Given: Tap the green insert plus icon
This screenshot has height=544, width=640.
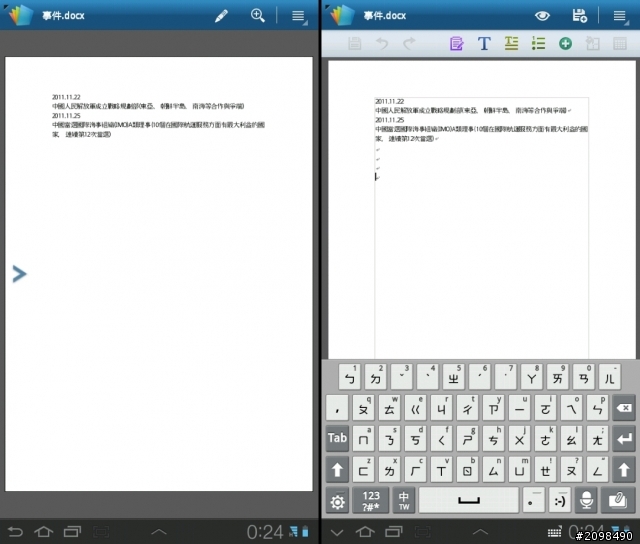Looking at the screenshot, I should point(565,43).
